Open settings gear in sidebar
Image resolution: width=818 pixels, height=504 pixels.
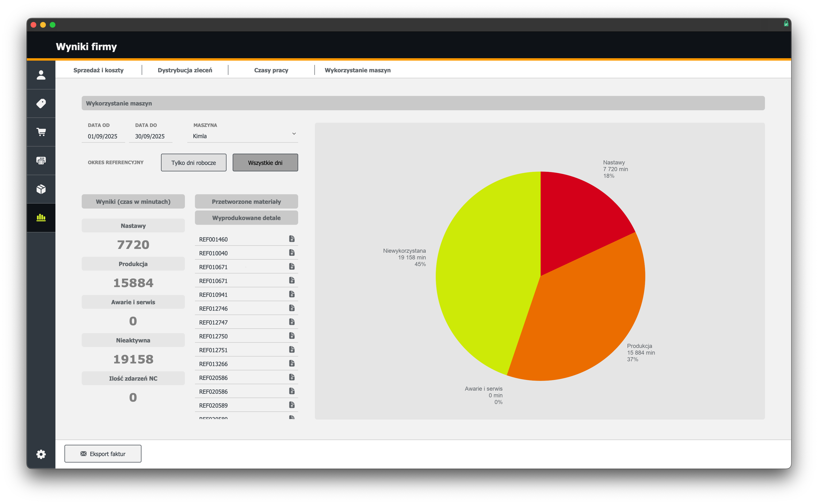click(x=41, y=454)
